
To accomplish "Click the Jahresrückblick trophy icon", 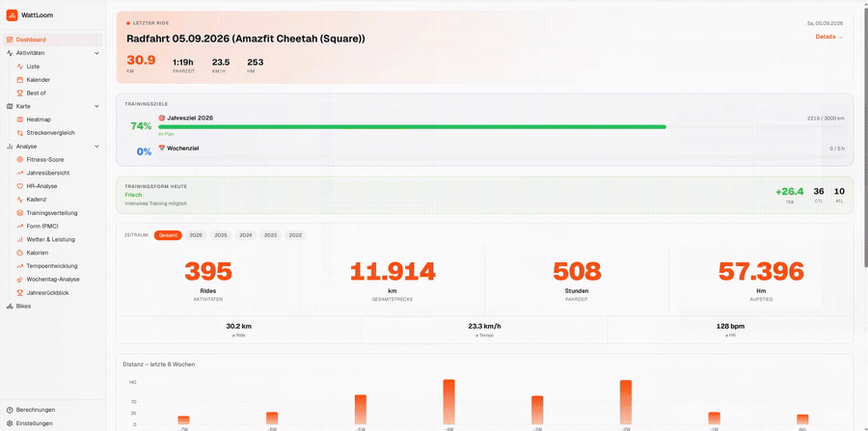I will coord(20,293).
